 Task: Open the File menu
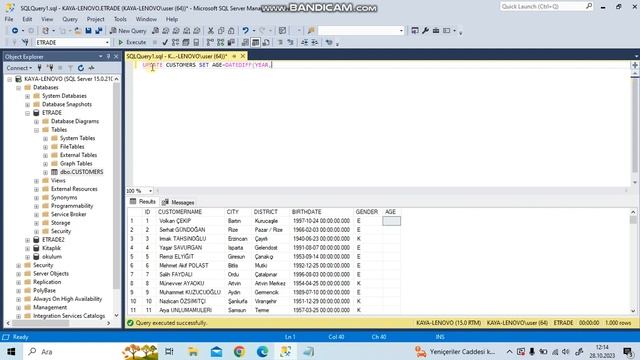click(9, 19)
